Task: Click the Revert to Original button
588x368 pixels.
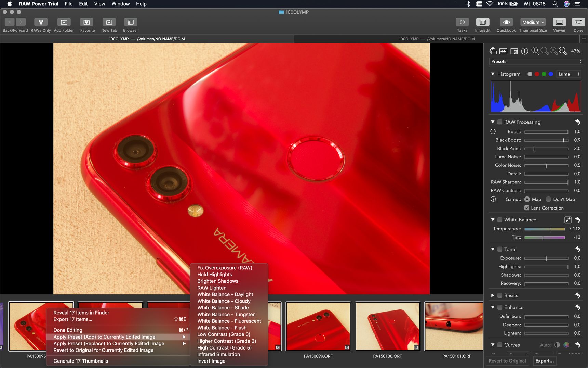Action: click(507, 361)
